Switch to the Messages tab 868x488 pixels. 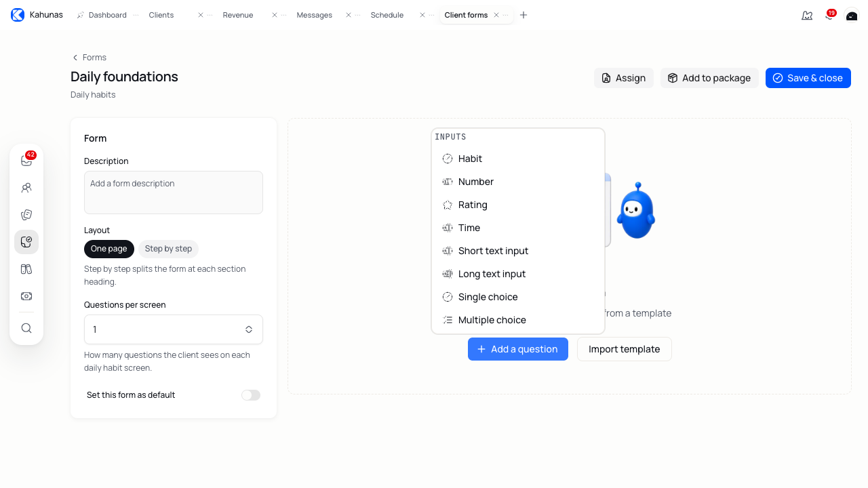point(315,15)
